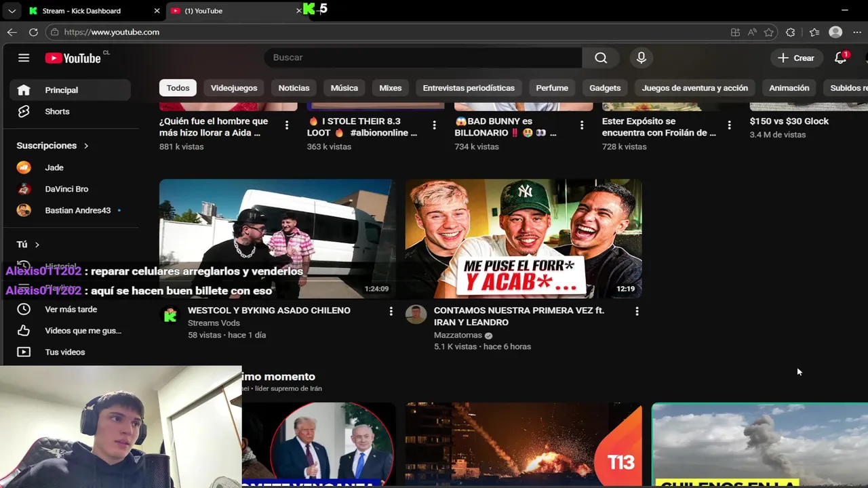Viewport: 868px width, 488px height.
Task: Switch to Stream - Kick Dashboard tab
Action: click(81, 11)
